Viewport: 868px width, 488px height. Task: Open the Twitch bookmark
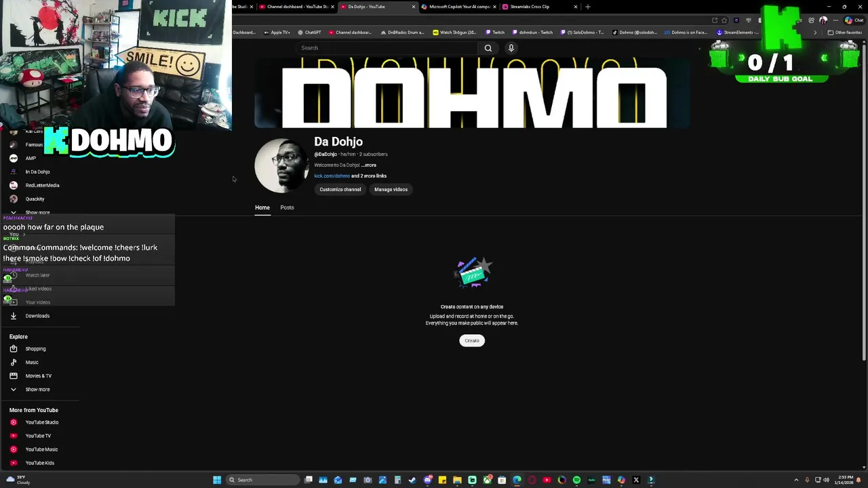[x=494, y=33]
